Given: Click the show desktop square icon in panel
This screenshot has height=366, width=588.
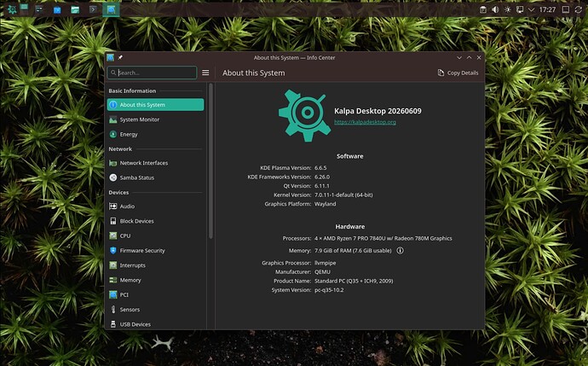Looking at the screenshot, I should click(x=566, y=9).
